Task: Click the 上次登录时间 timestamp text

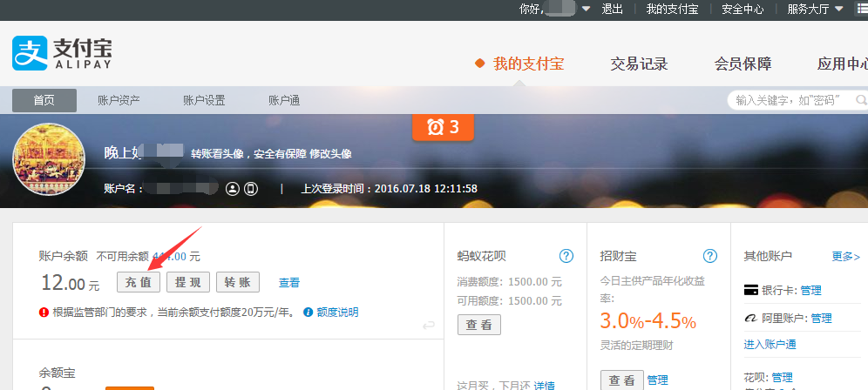Action: coord(390,189)
